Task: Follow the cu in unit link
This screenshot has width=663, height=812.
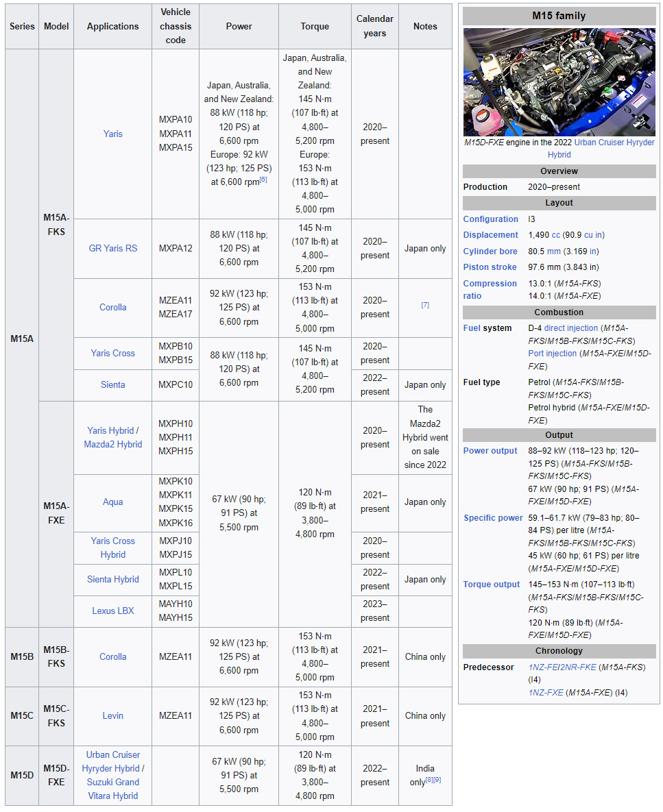Action: (592, 235)
